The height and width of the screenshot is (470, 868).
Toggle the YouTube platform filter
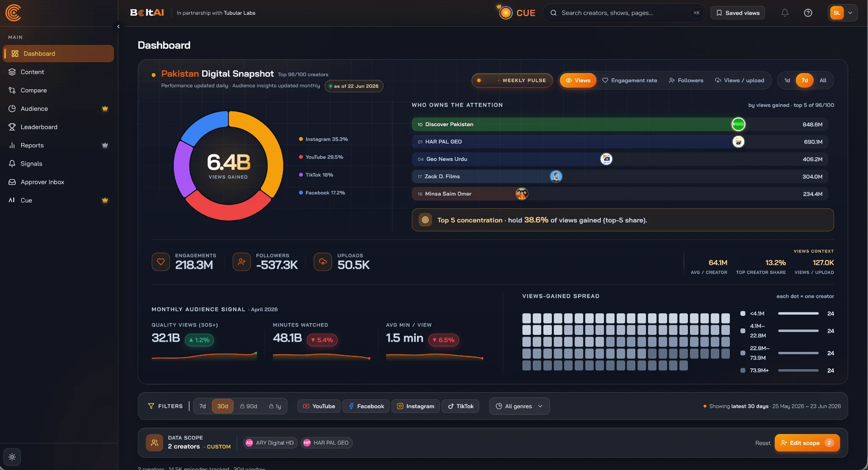pos(319,406)
